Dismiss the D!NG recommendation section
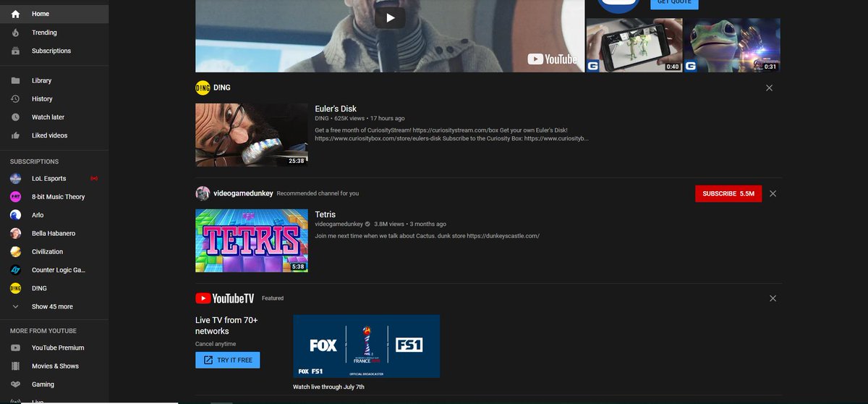The height and width of the screenshot is (404, 868). coord(769,88)
